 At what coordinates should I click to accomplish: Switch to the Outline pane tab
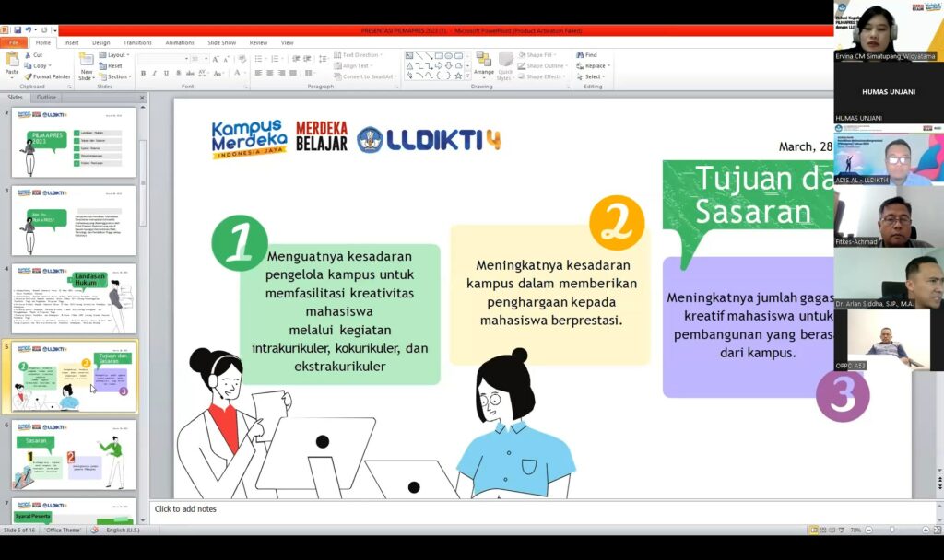[x=46, y=97]
